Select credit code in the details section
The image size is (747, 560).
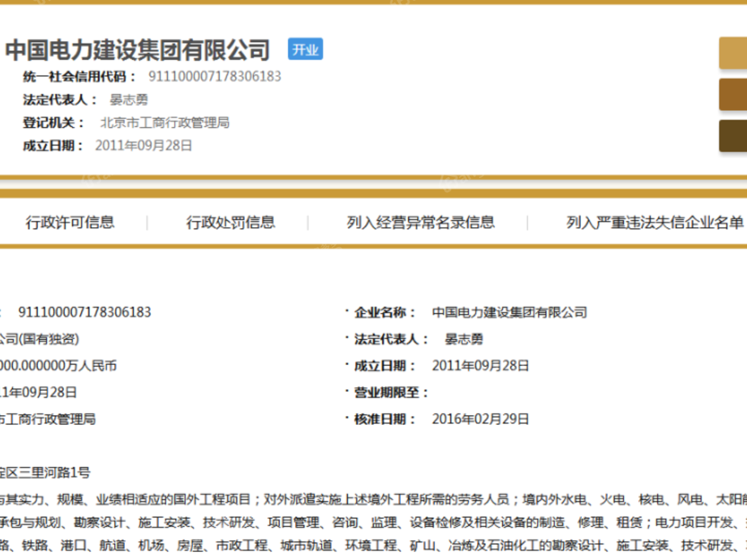(85, 312)
